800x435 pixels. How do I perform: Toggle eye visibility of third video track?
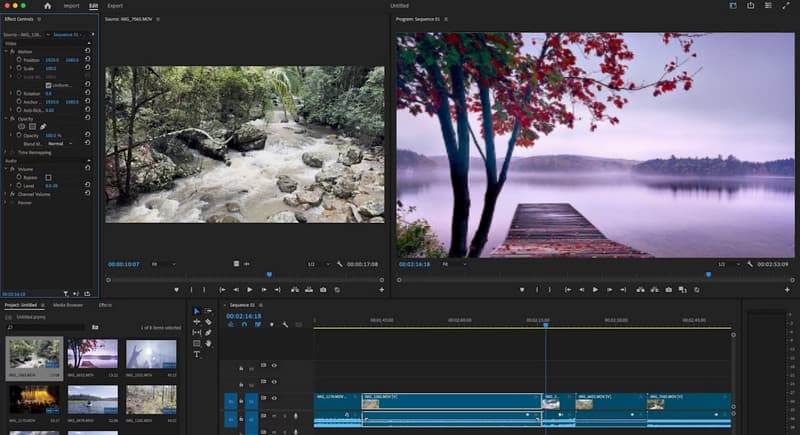click(x=274, y=398)
